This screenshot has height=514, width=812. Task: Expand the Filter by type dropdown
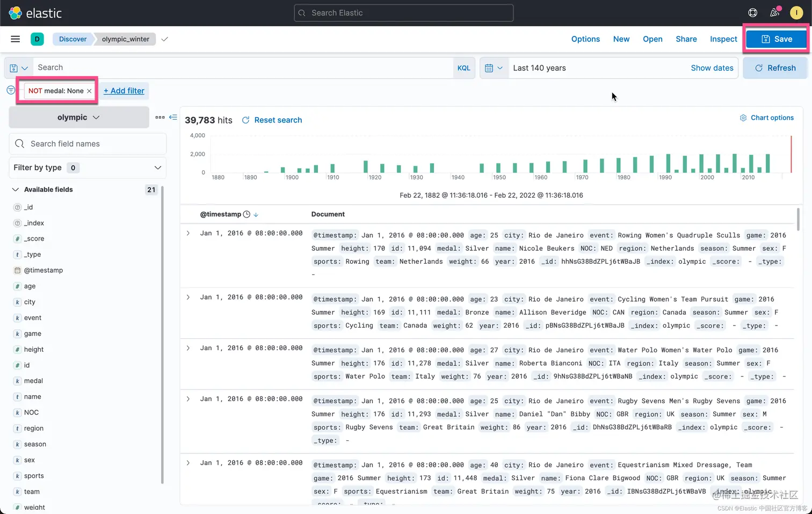pos(88,168)
